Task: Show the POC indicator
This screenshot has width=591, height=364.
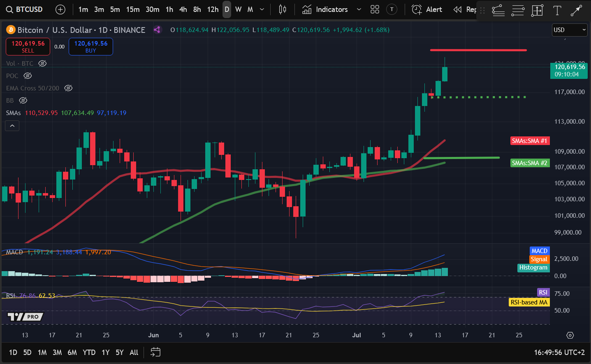Action: pyautogui.click(x=28, y=76)
